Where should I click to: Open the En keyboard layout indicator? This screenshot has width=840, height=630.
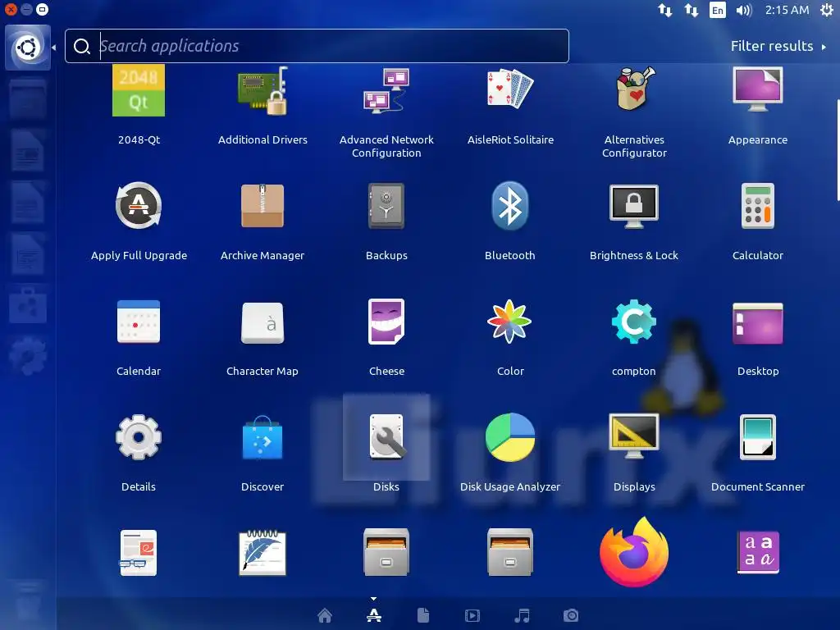(x=717, y=10)
